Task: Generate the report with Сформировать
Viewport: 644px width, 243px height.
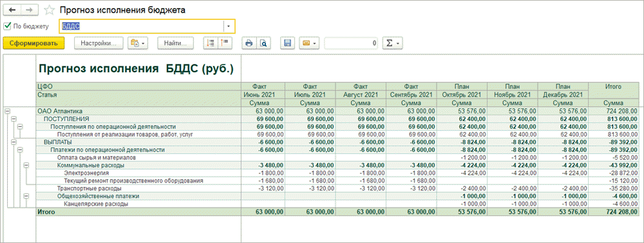Action: (x=33, y=43)
